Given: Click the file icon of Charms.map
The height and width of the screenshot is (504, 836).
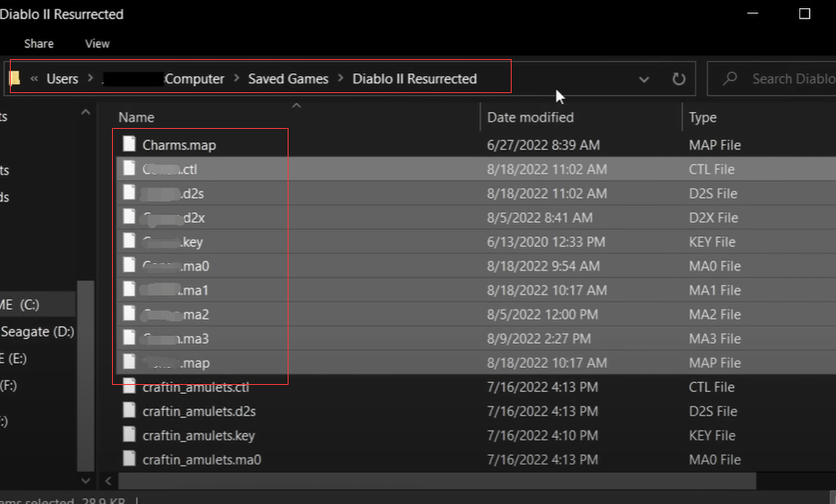Looking at the screenshot, I should pos(129,144).
